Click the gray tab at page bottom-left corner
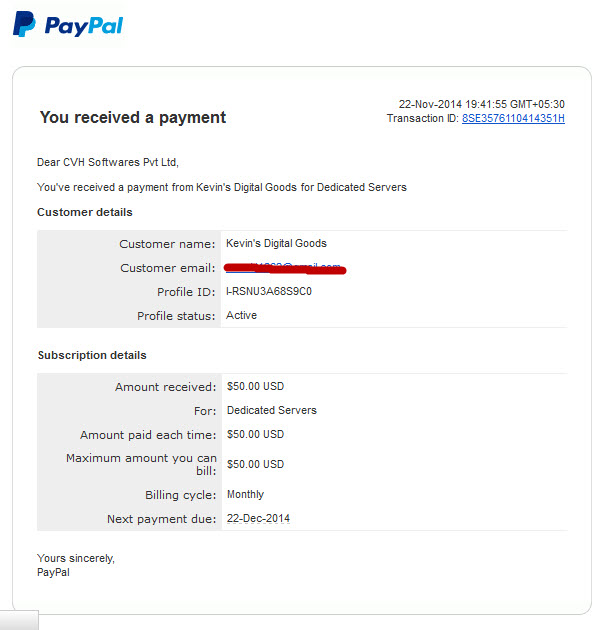This screenshot has height=630, width=607. [x=19, y=620]
